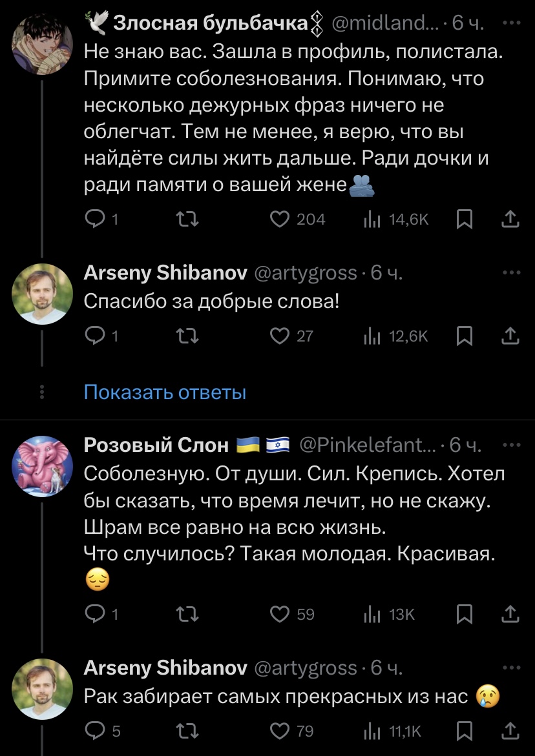
Task: Like Розовый Слон reply with 59 likes
Action: [x=279, y=614]
